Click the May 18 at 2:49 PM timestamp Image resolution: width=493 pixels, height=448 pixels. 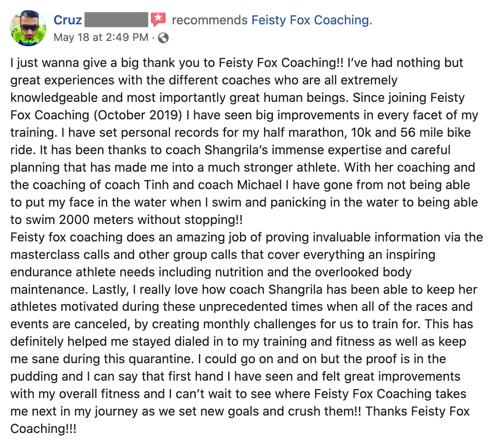101,37
